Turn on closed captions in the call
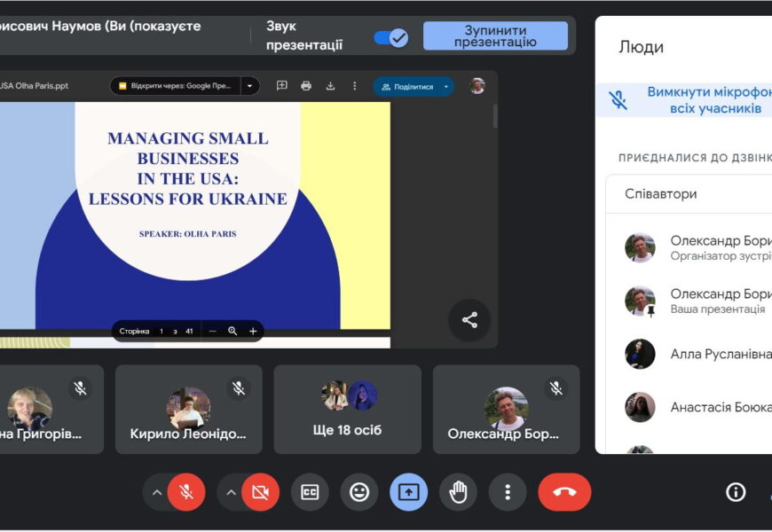Viewport: 772px width, 532px height. 310,492
